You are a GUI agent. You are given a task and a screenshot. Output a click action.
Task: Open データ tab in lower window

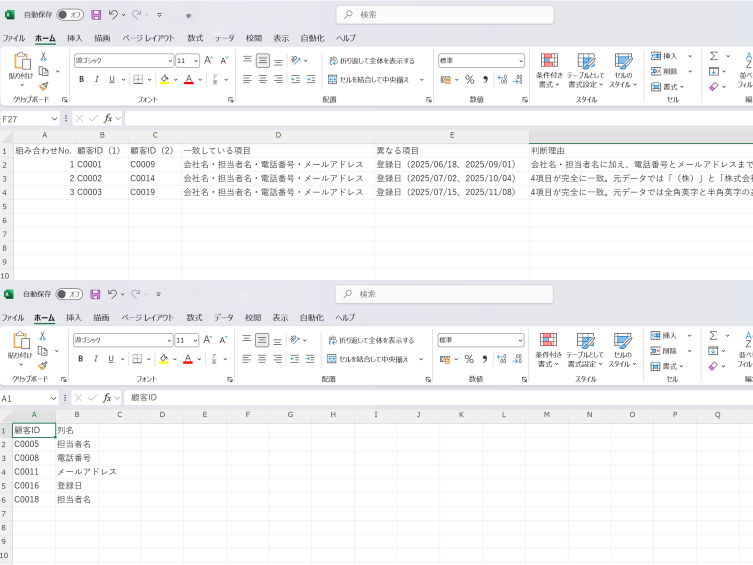point(224,318)
